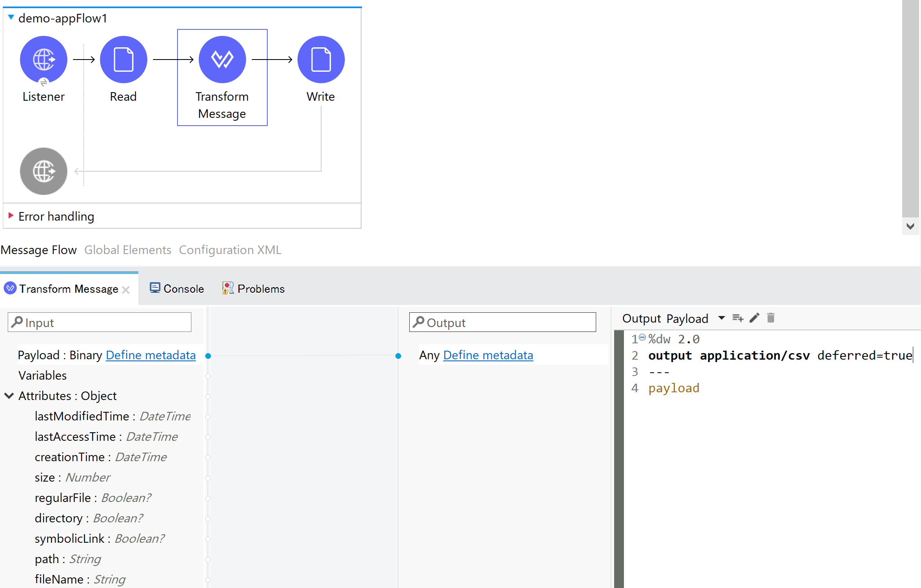Click Define metadata link for output Any

(x=488, y=355)
